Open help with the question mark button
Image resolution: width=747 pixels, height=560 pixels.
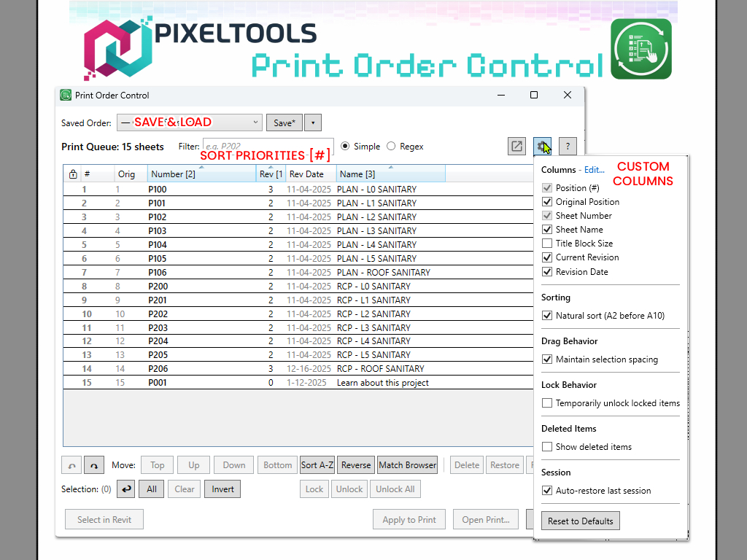click(x=568, y=146)
